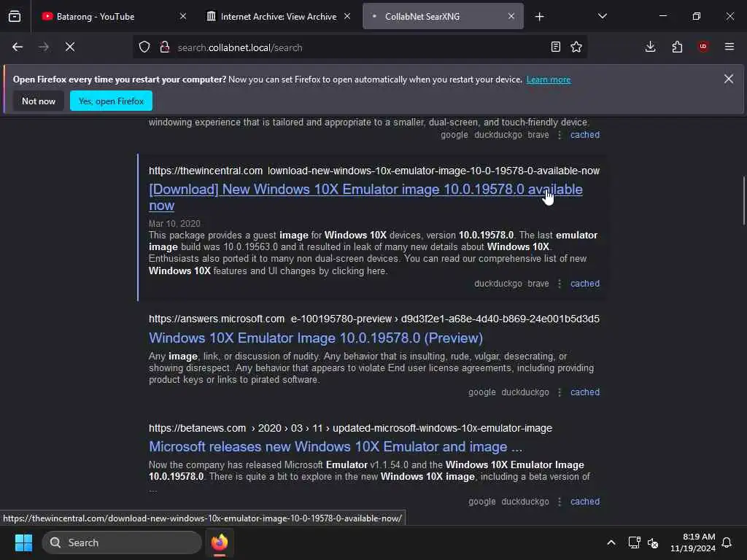Open options dots for thewincentral result
Screen dimensions: 747x560
(x=560, y=284)
